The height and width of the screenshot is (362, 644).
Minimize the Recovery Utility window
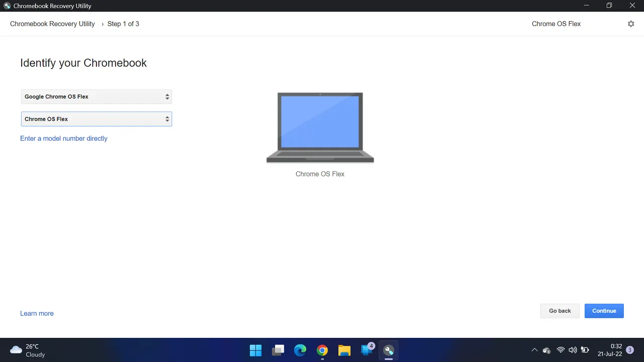click(x=586, y=6)
